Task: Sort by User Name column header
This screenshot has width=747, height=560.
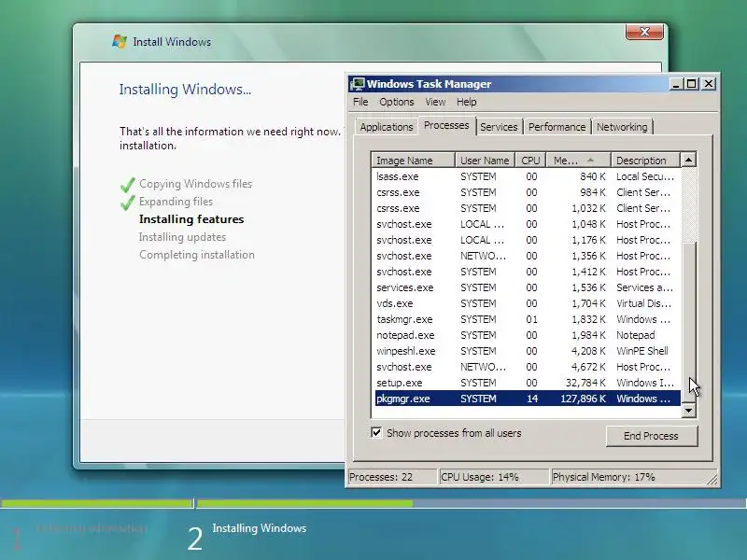Action: click(x=485, y=160)
